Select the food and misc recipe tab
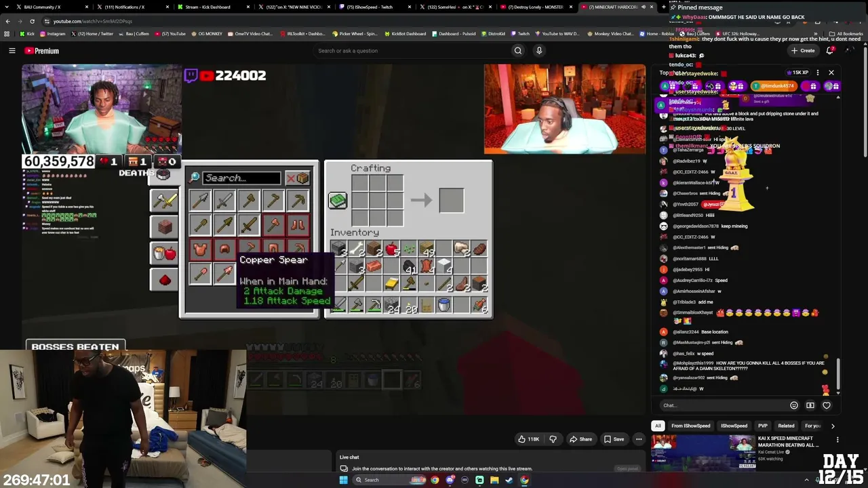Viewport: 868px width, 488px height. (x=164, y=253)
